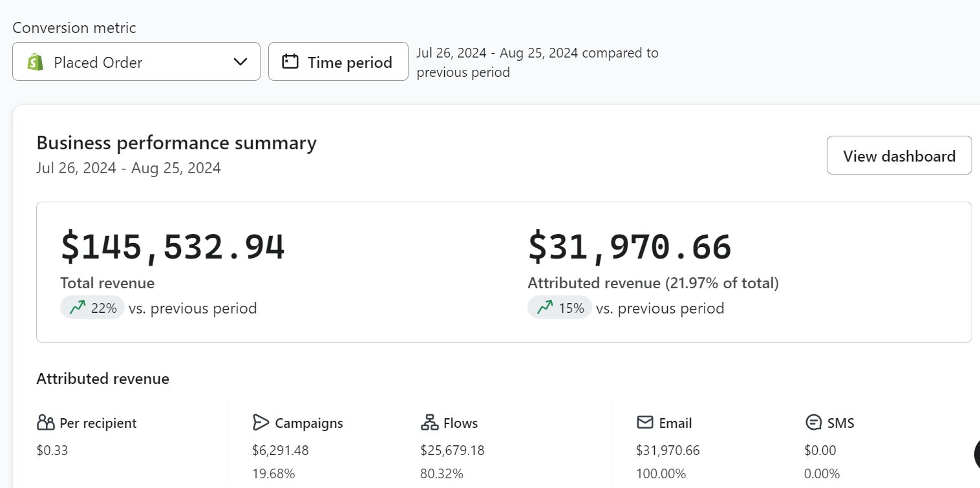This screenshot has width=980, height=488.
Task: Select the attributed revenue value $31,970.66
Action: [629, 248]
